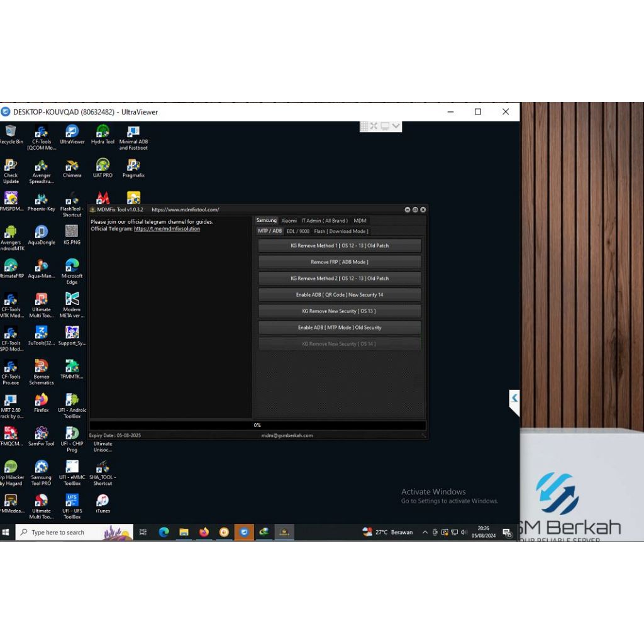Open the IT Admin ( All Brand ) tab
The height and width of the screenshot is (644, 644).
pyautogui.click(x=325, y=221)
